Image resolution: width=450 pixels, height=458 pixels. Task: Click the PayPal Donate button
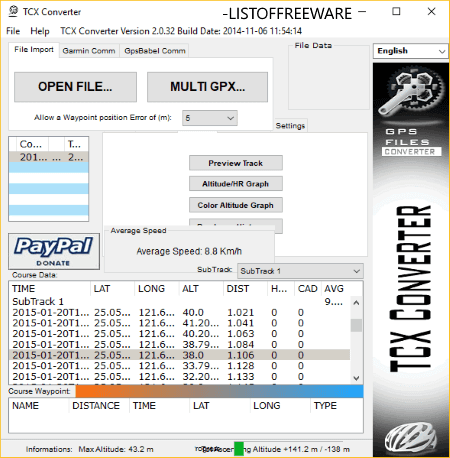coord(54,251)
